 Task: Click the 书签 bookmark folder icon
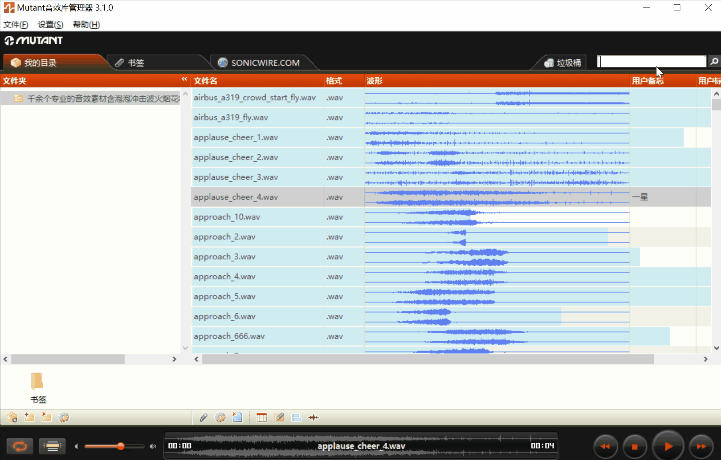37,381
